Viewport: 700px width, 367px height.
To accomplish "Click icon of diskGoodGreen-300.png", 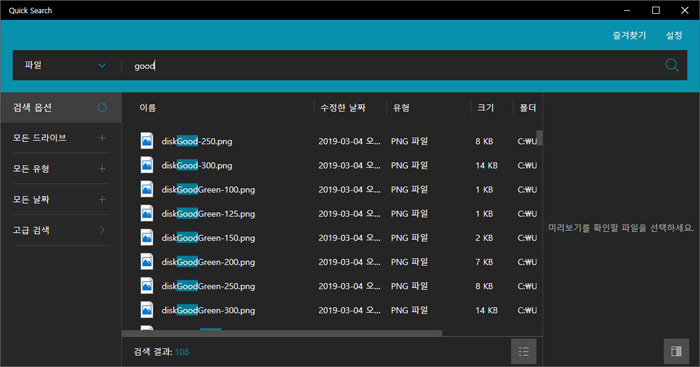I will [x=147, y=309].
